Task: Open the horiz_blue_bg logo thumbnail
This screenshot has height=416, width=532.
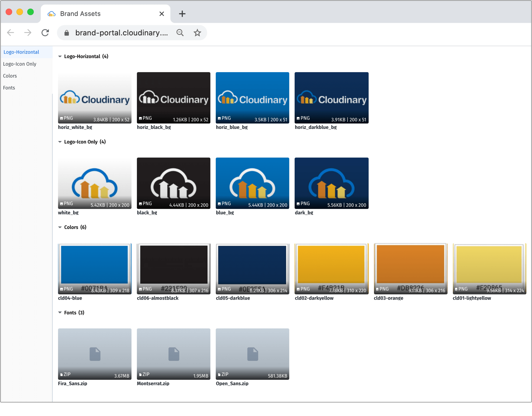Action: coord(252,98)
